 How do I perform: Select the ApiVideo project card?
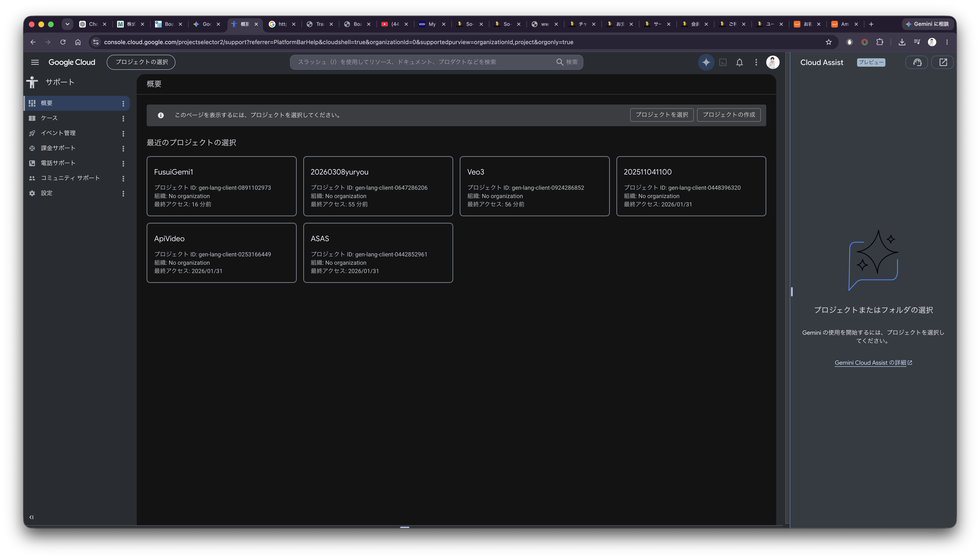tap(221, 253)
